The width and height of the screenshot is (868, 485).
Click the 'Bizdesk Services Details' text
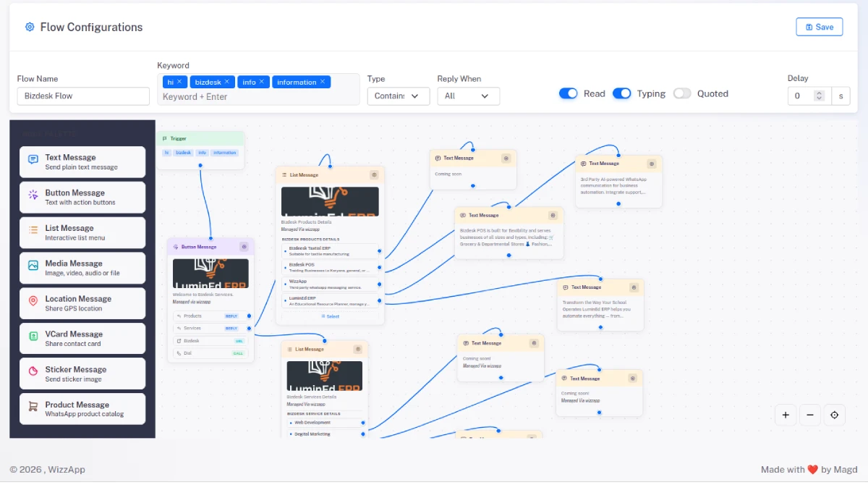point(312,397)
